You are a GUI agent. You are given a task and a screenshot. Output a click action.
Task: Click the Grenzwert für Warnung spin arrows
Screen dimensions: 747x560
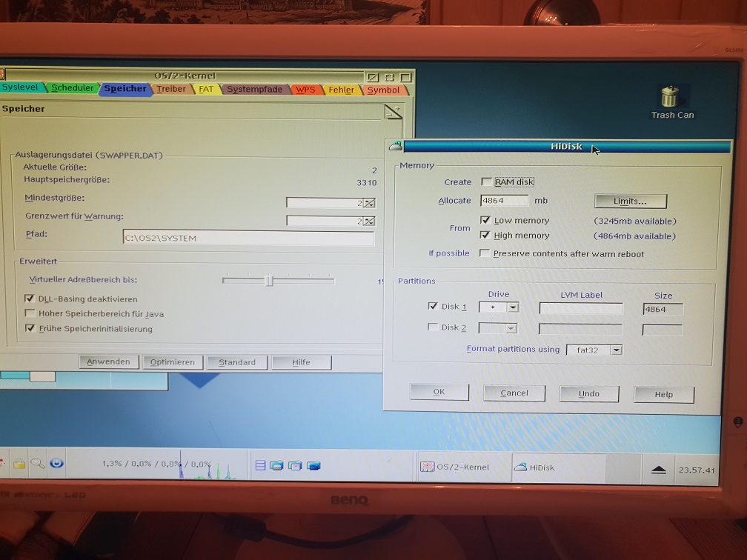tap(369, 221)
